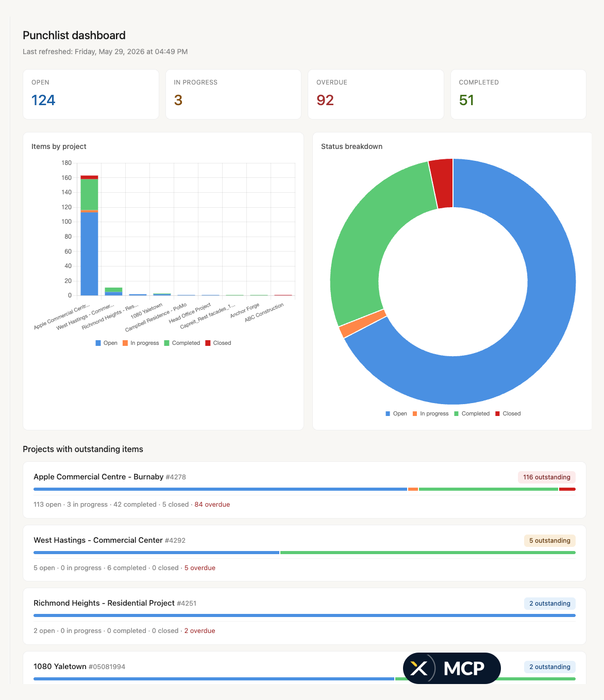Open the OPEN 124 stat card
Screen dimensions: 604x700
91,94
